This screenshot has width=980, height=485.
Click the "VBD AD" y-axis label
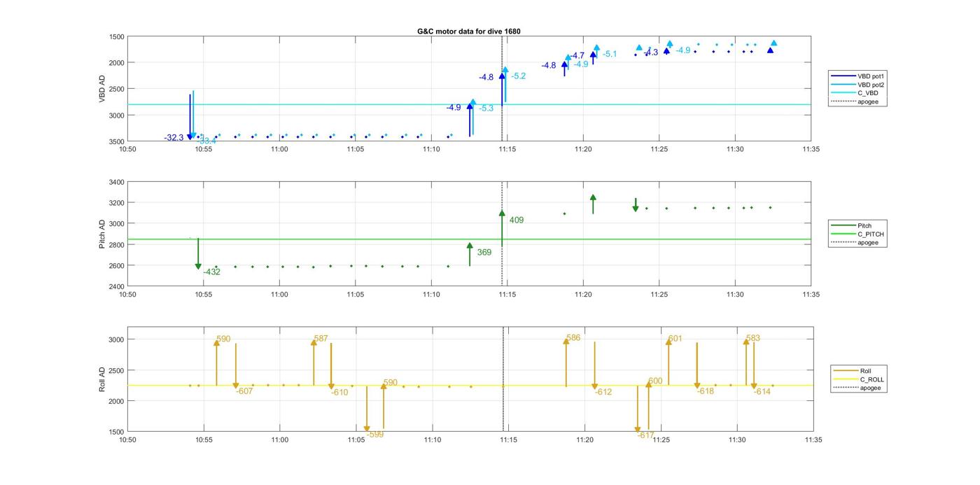click(x=102, y=89)
